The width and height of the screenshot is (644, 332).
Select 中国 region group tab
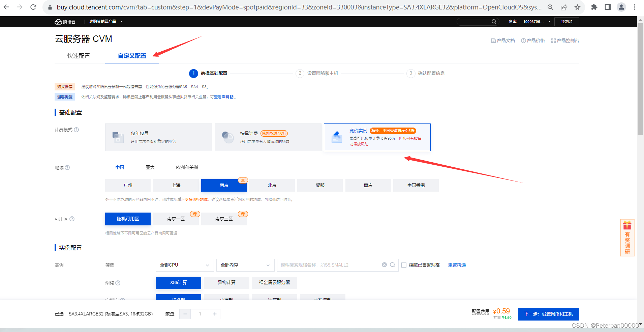(120, 167)
